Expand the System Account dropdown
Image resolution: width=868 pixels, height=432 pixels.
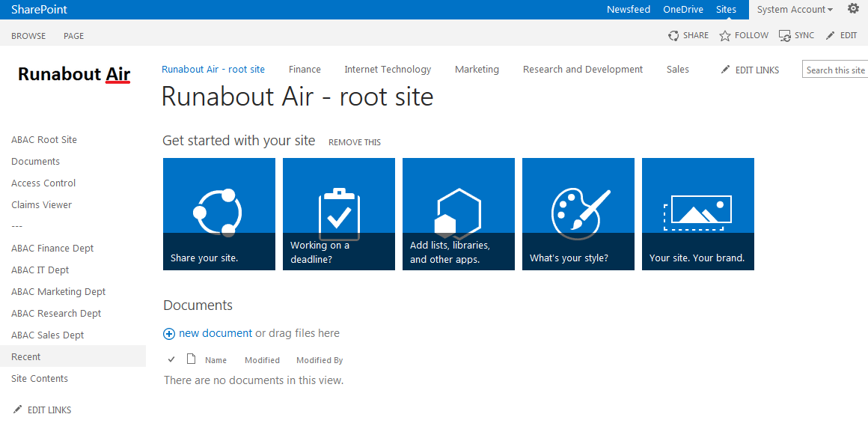coord(795,10)
